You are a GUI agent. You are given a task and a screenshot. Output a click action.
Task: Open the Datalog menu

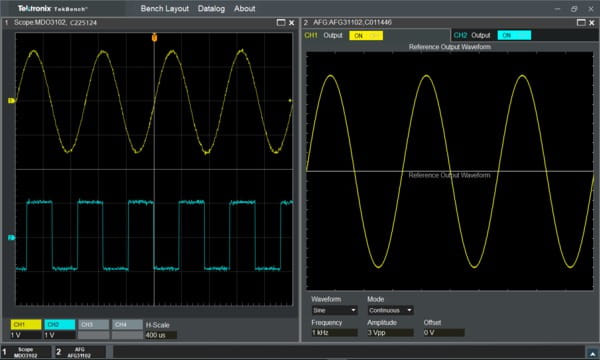click(211, 8)
